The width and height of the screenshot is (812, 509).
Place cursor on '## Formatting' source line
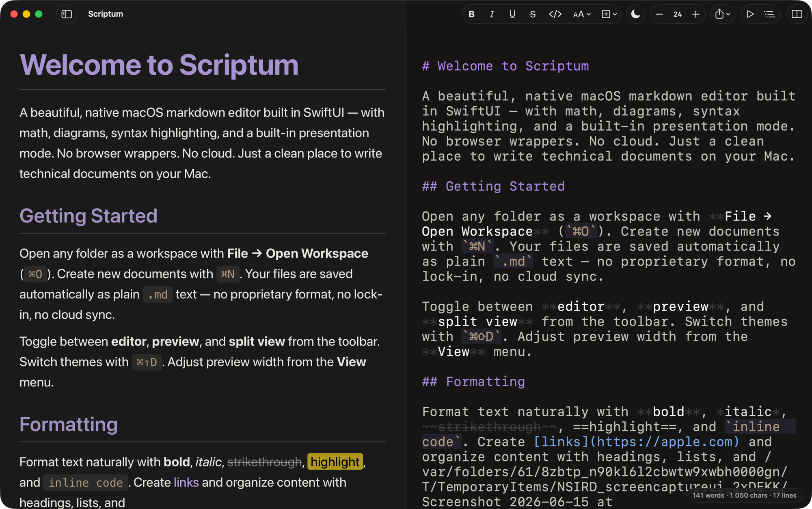point(473,382)
